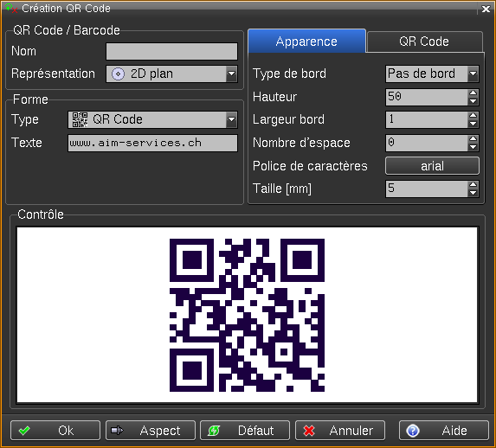Viewport: 496px width, 448px height.
Task: Increase the Nombre d'espace value
Action: click(473, 138)
